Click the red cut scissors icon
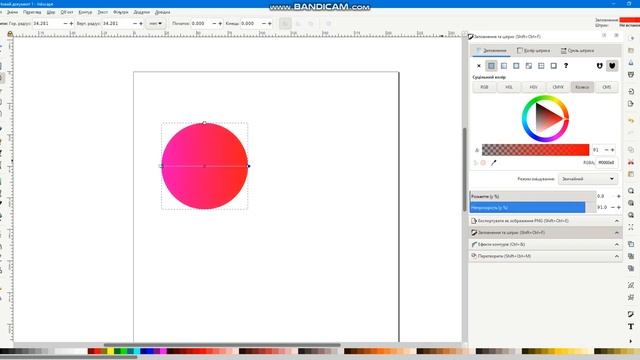 [631, 162]
